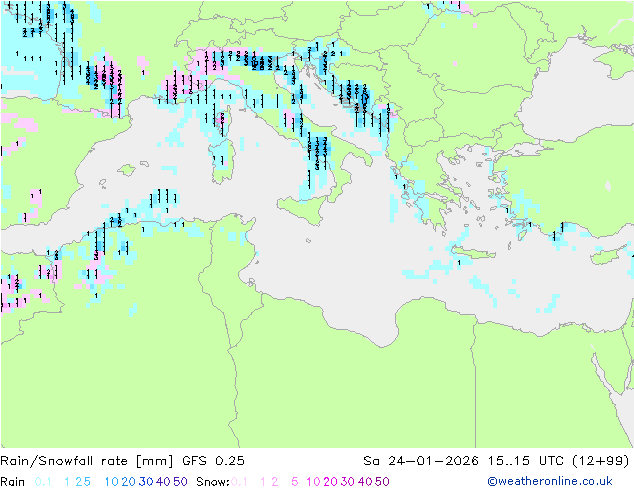Pick the Rain 10 legend value
The image size is (634, 490).
pos(112,482)
